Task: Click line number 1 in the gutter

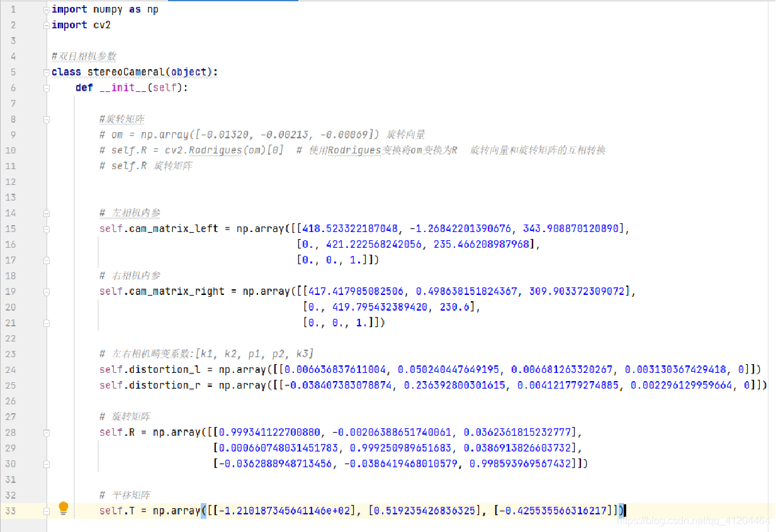Action: [x=13, y=9]
